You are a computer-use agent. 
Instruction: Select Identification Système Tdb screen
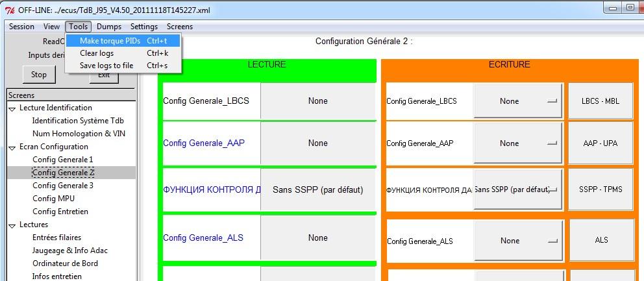(x=78, y=121)
